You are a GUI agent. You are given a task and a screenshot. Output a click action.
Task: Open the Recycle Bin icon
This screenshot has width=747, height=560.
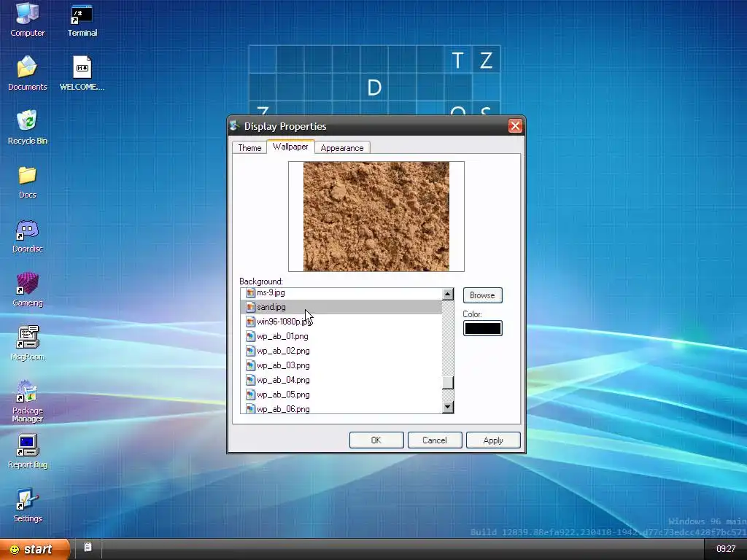27,128
